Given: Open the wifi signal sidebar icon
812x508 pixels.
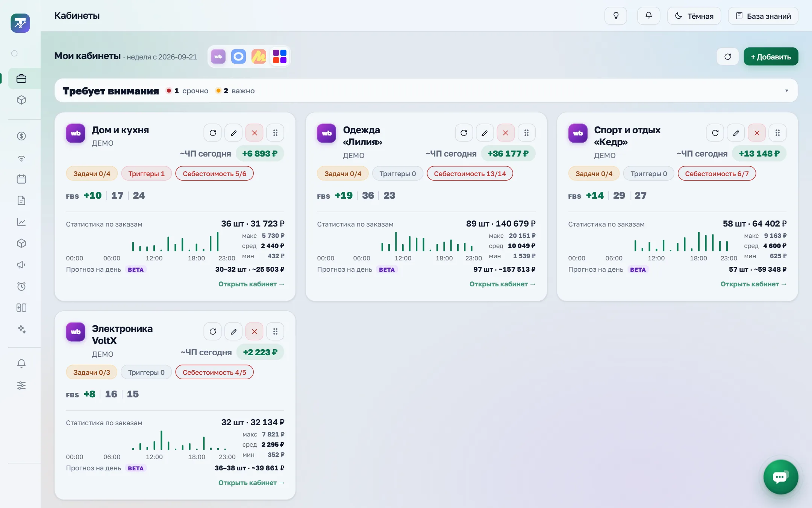Looking at the screenshot, I should [x=21, y=158].
